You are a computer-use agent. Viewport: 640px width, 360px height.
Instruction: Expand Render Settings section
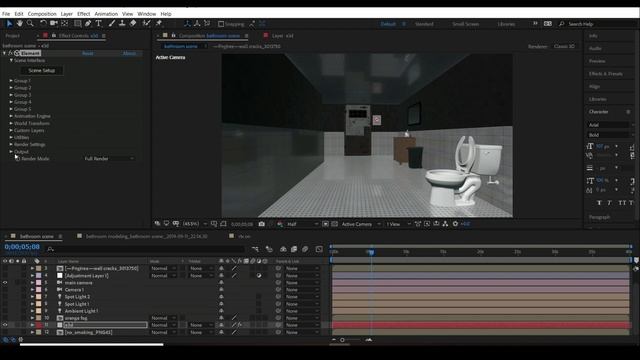(x=11, y=144)
